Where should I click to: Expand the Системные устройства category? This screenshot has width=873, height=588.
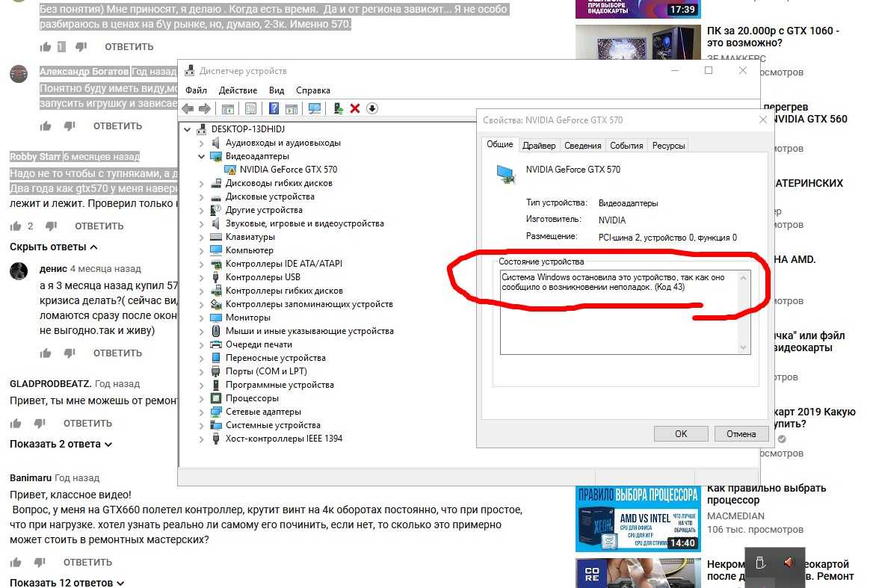pos(201,426)
